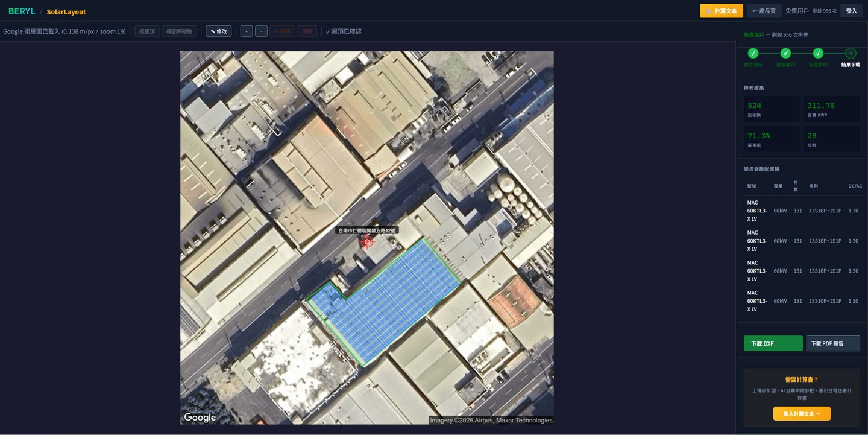Select the 框屋頂 roof outline tool
868x435 pixels.
pyautogui.click(x=147, y=31)
